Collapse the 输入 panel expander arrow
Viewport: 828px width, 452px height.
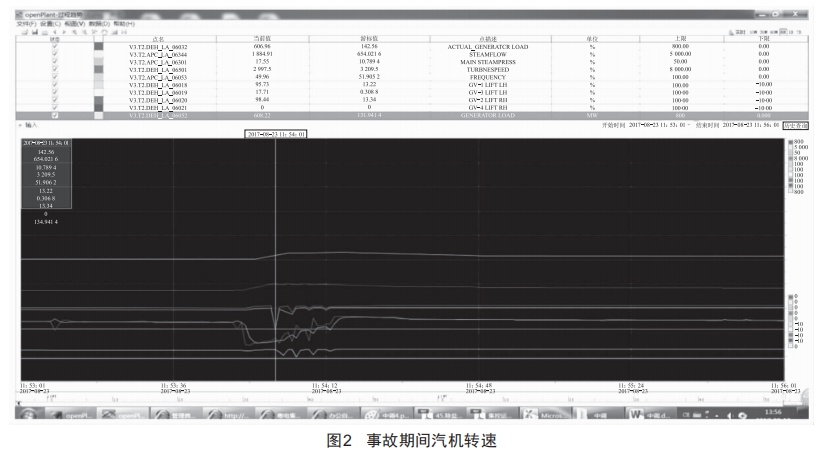pyautogui.click(x=20, y=126)
